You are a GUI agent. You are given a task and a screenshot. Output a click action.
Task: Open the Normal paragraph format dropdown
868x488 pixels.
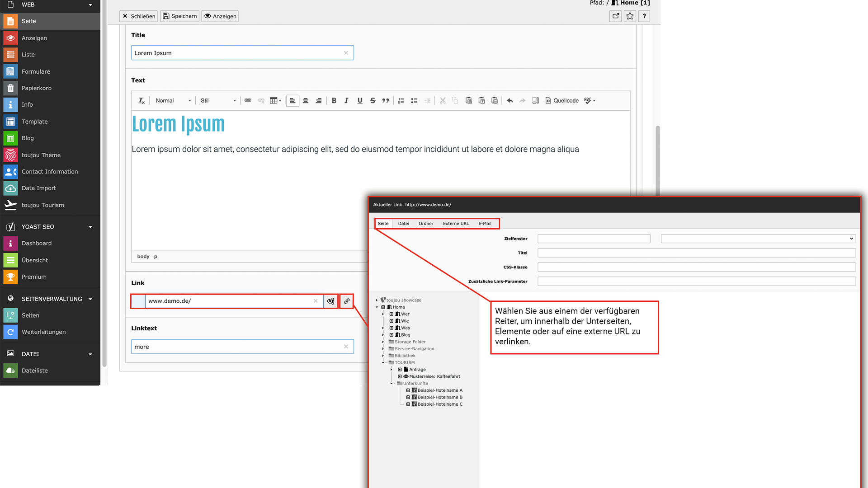tap(173, 101)
